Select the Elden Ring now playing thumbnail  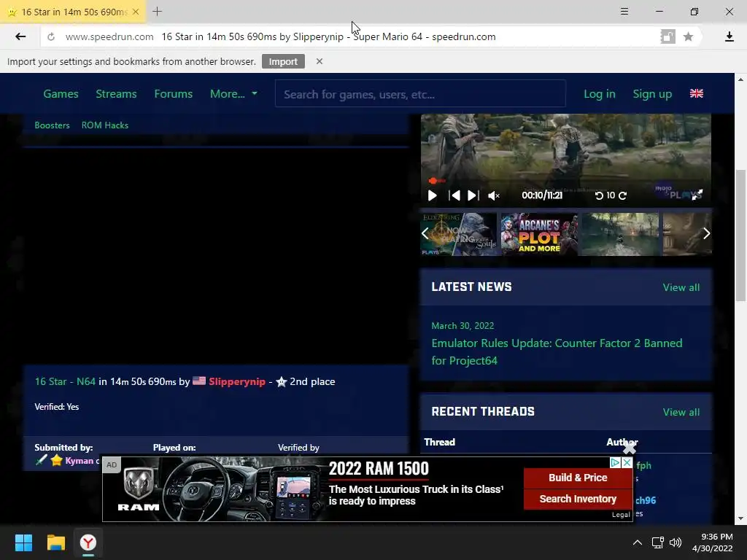458,234
